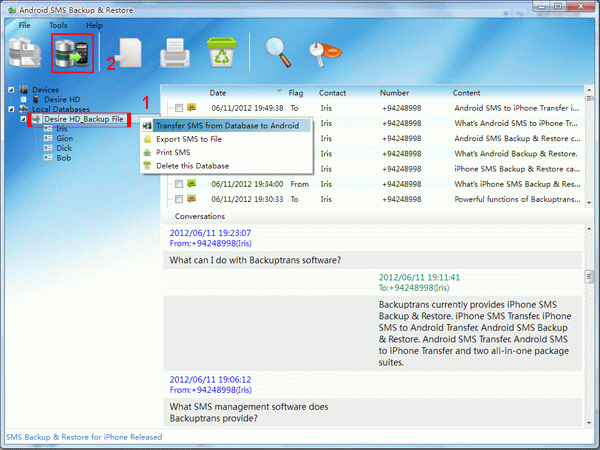Click the Backup SMS to database toolbar icon

pos(25,53)
